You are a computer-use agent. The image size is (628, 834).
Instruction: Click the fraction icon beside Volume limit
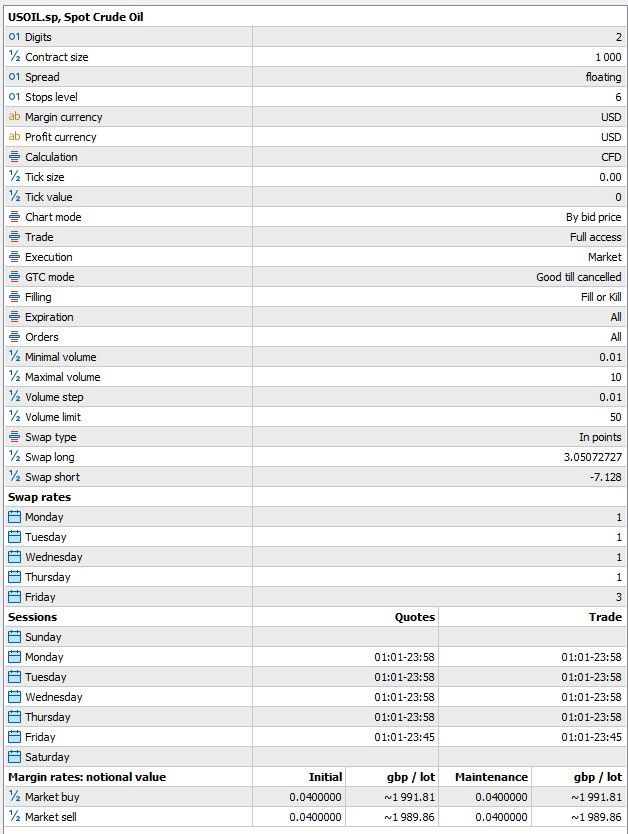(x=14, y=416)
